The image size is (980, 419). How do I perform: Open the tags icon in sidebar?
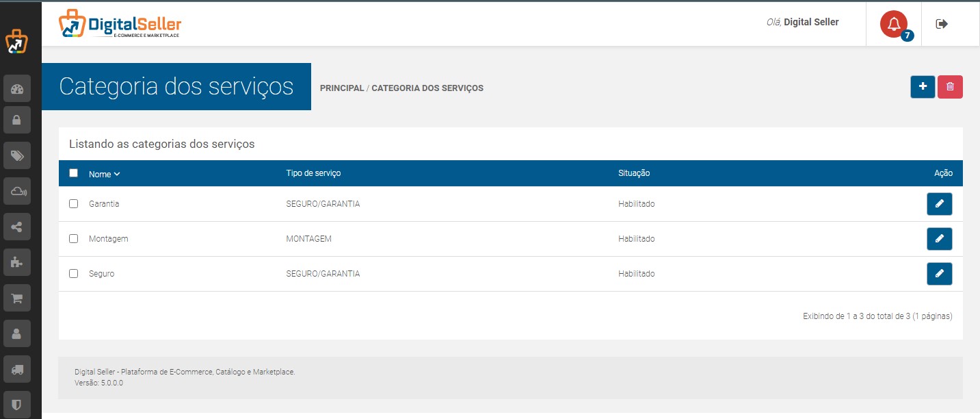click(x=17, y=155)
